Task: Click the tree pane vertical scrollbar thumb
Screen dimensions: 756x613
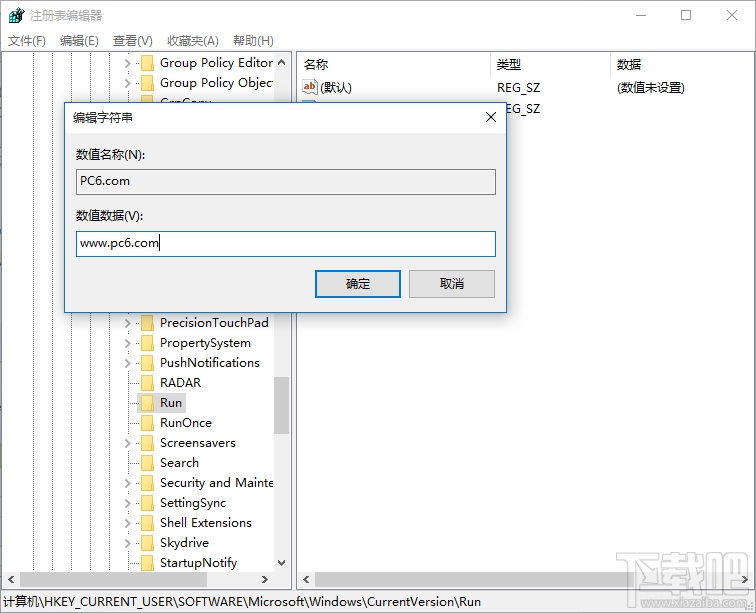Action: (x=282, y=405)
